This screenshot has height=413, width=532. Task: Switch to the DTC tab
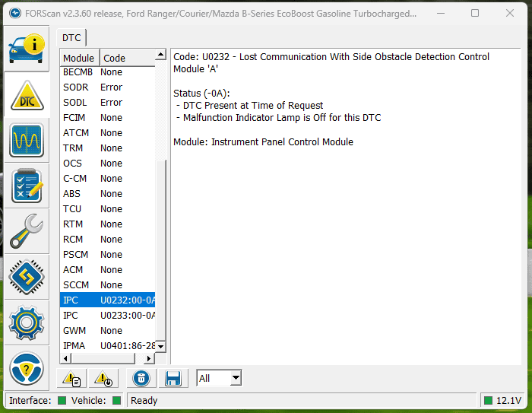pos(71,37)
